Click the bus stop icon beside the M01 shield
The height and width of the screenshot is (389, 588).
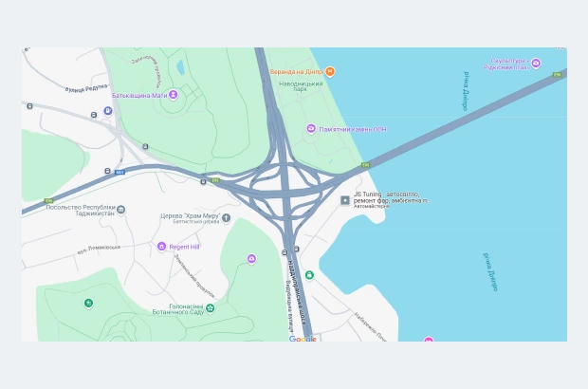coord(107,171)
